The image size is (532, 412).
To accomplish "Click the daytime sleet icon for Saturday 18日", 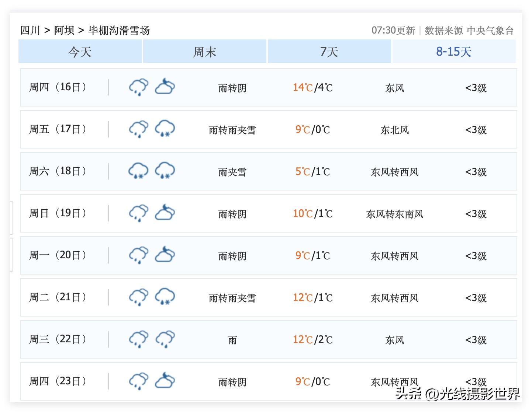I will pyautogui.click(x=138, y=171).
